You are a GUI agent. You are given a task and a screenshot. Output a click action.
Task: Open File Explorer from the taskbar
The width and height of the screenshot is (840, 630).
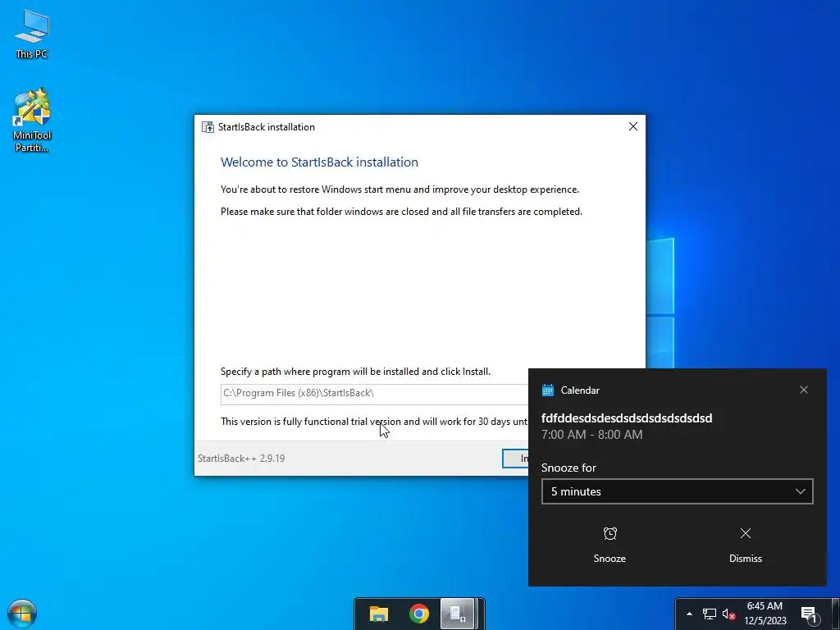tap(379, 614)
